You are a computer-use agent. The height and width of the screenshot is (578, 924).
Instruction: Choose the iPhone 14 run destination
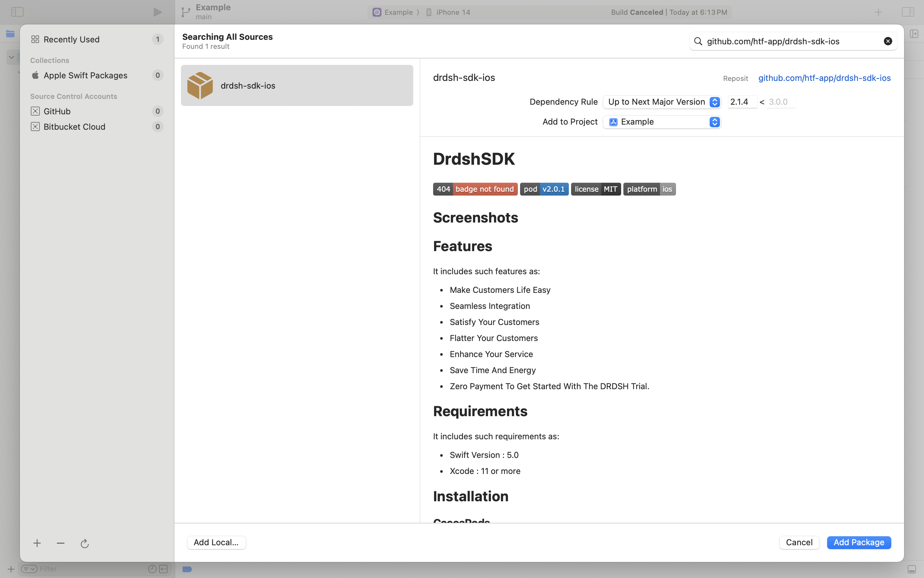[x=448, y=12]
